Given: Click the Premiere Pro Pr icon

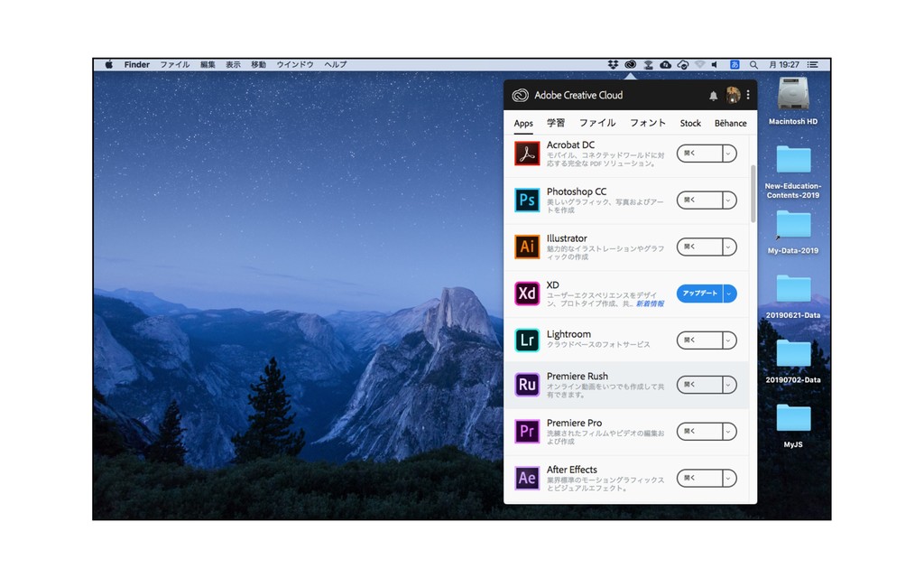Looking at the screenshot, I should click(527, 431).
